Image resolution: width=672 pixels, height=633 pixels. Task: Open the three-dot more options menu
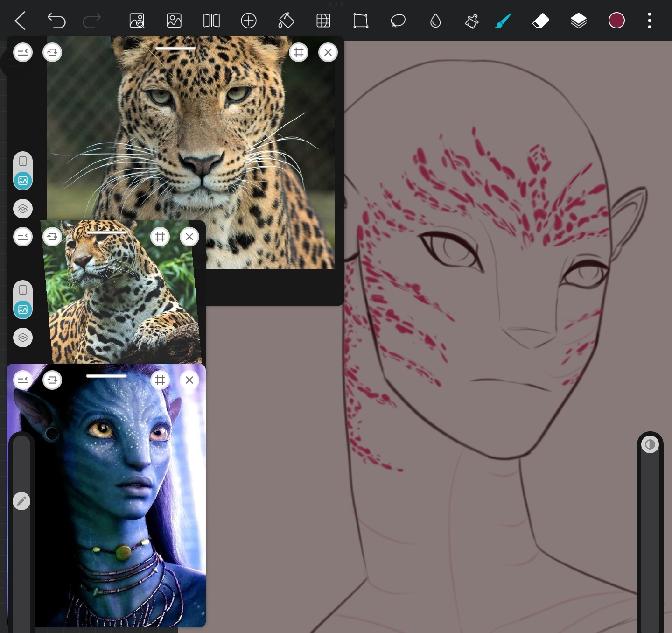pos(649,21)
